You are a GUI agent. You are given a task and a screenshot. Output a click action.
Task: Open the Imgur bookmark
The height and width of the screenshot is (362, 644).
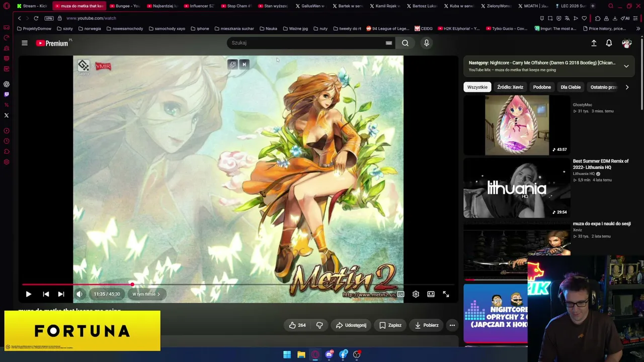click(x=556, y=29)
